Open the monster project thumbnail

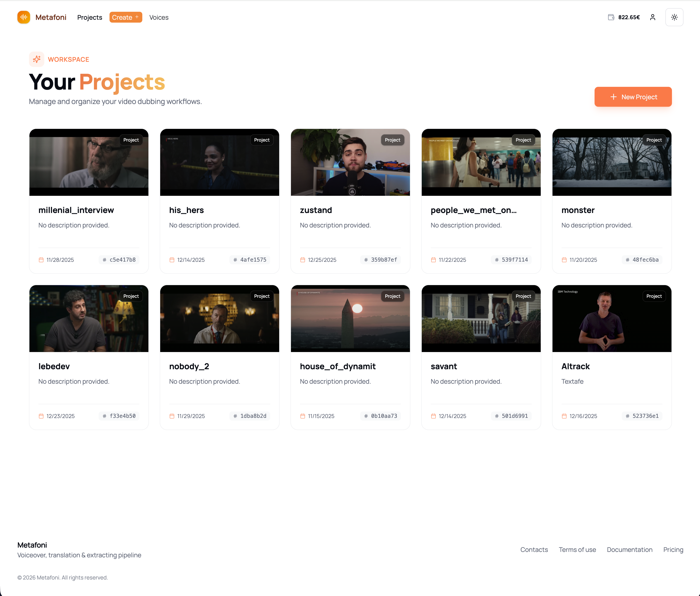click(612, 162)
